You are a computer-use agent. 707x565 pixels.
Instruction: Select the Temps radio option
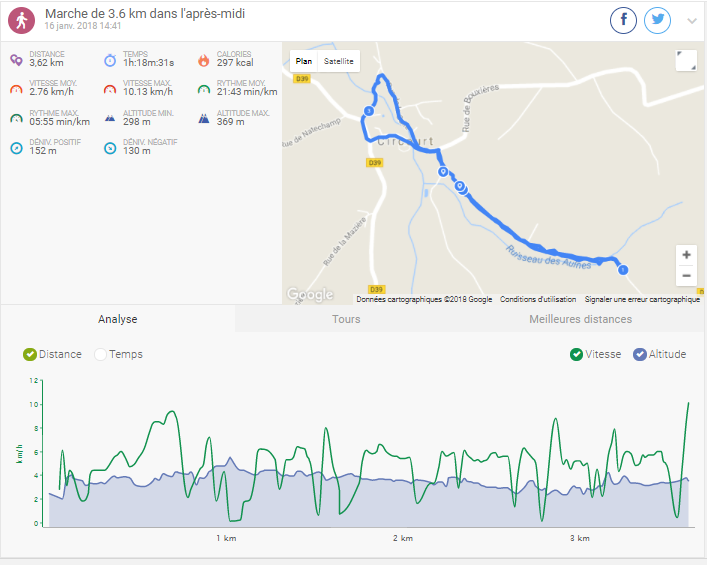100,354
